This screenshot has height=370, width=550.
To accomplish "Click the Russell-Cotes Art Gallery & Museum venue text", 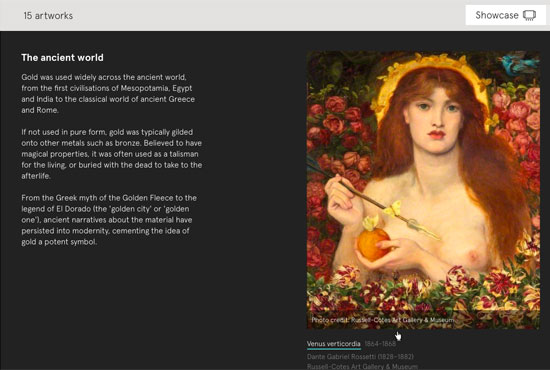I will click(362, 366).
